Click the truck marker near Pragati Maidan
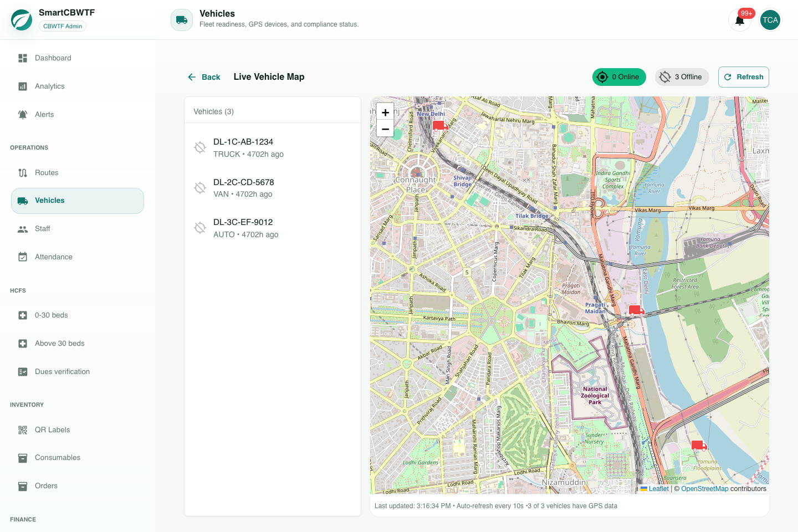Viewport: 798px width, 532px height. click(x=636, y=310)
